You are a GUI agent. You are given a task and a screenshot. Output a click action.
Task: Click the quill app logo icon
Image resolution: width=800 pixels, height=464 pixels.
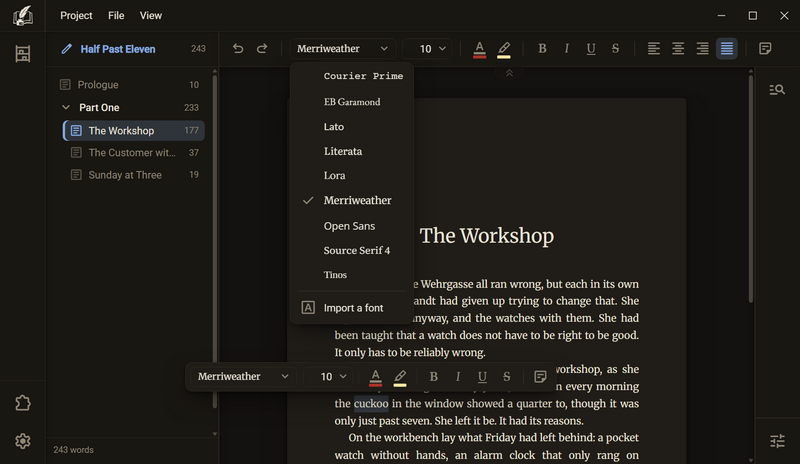pos(22,15)
